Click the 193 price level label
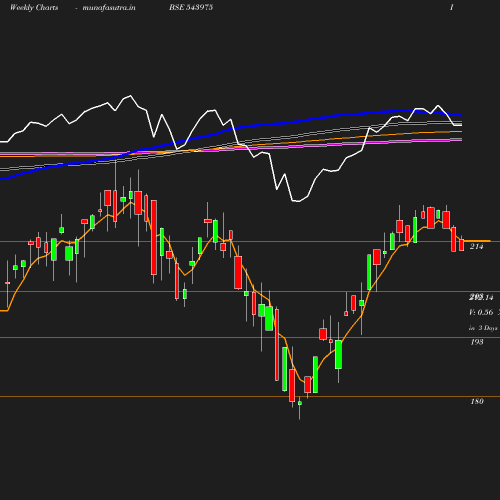The width and height of the screenshot is (500, 500). (x=477, y=342)
